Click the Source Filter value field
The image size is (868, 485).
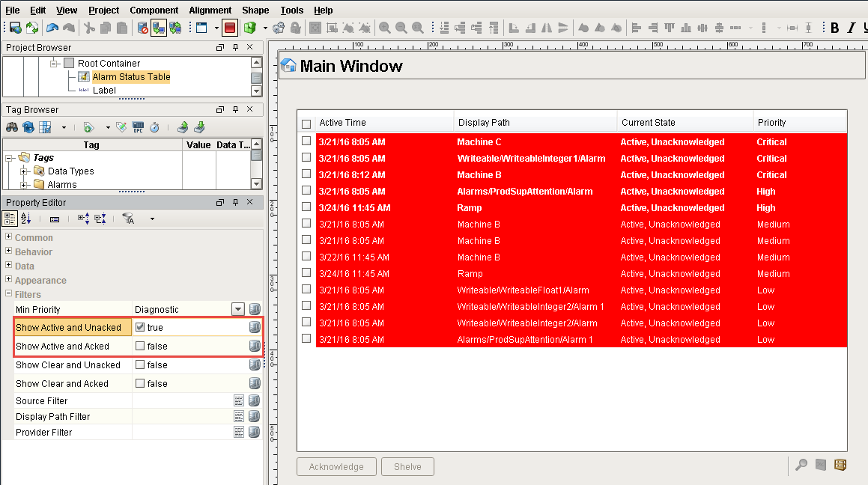pyautogui.click(x=181, y=401)
